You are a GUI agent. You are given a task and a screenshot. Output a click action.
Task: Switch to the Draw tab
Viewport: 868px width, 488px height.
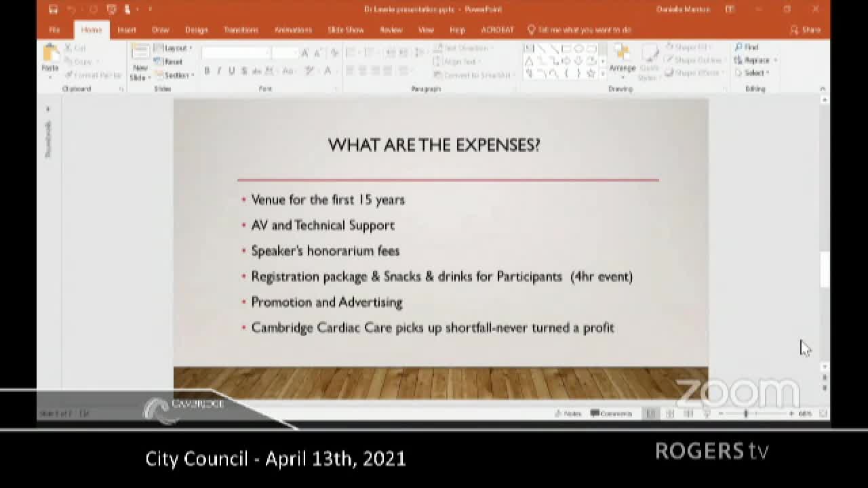click(x=160, y=30)
